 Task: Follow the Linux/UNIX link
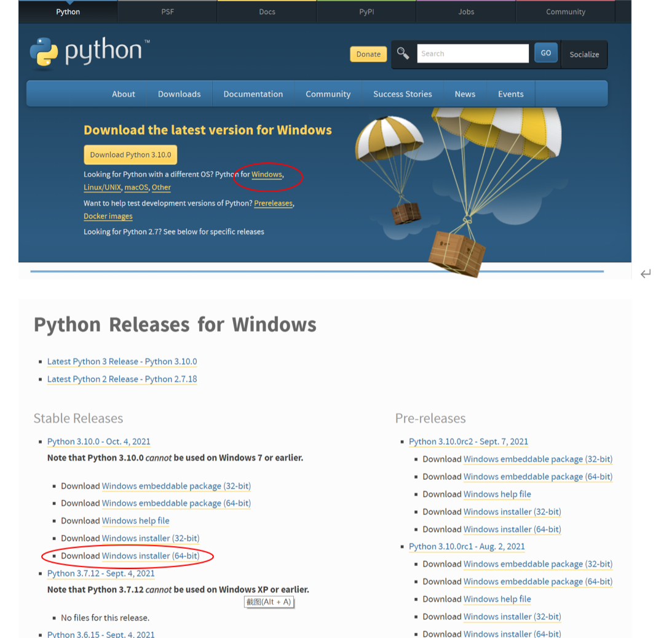[103, 188]
